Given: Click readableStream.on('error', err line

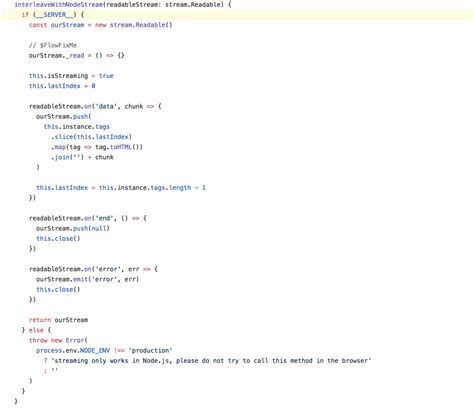Looking at the screenshot, I should pos(93,269).
